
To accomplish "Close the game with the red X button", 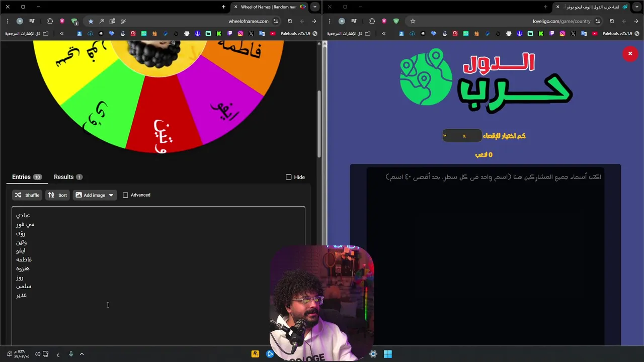I will coord(630,54).
